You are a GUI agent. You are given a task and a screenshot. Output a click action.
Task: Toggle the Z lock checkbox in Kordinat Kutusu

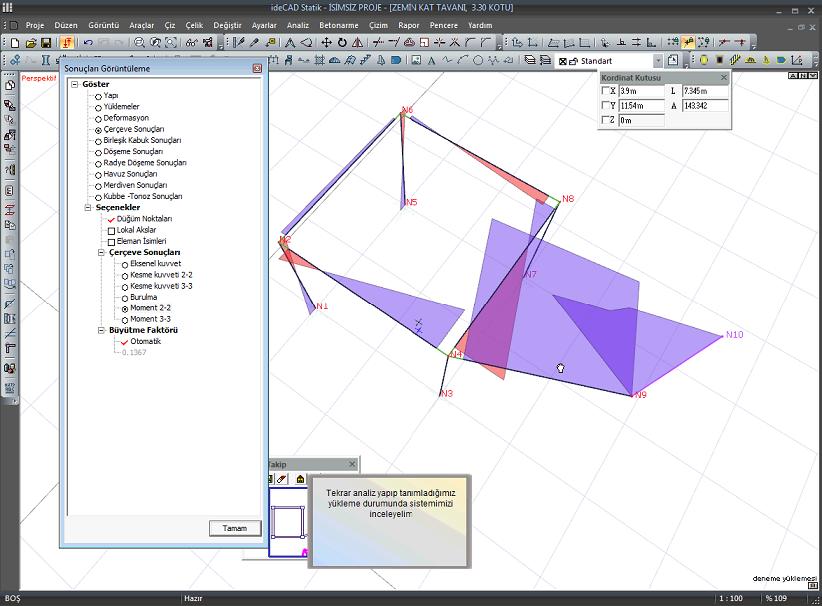tap(605, 120)
